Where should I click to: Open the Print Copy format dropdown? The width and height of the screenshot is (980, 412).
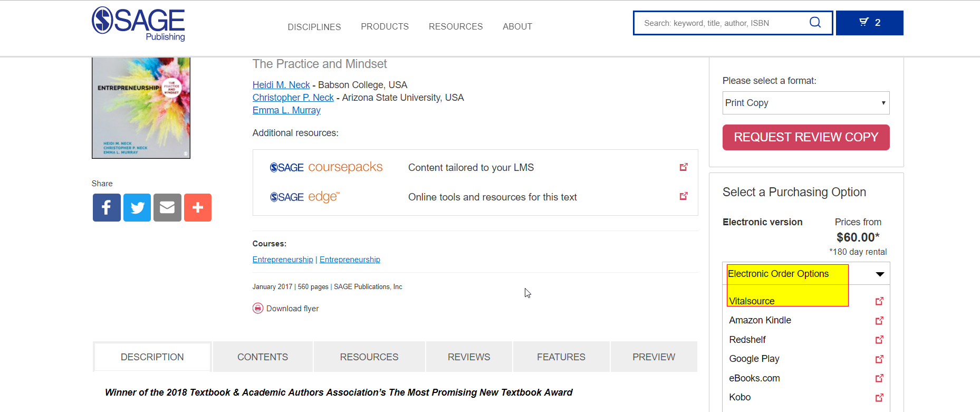point(806,103)
